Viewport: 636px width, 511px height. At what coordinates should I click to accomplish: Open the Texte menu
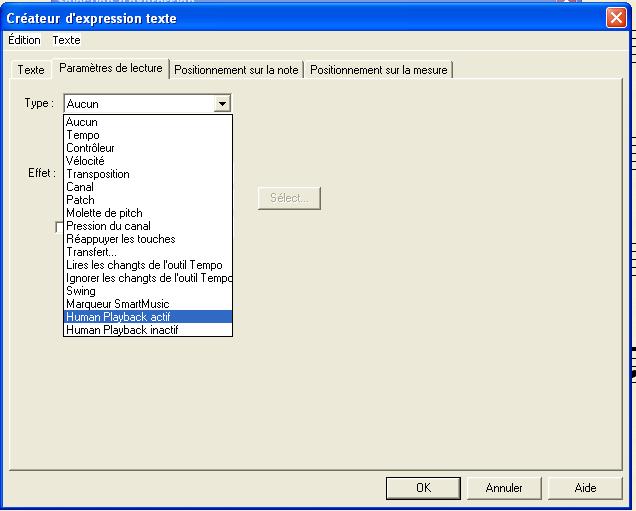[x=66, y=40]
